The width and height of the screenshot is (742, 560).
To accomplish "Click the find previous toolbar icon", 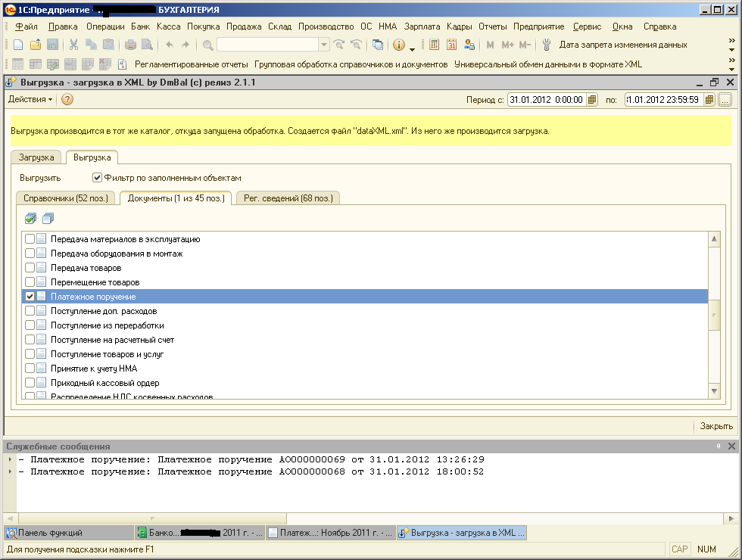I will click(x=357, y=45).
